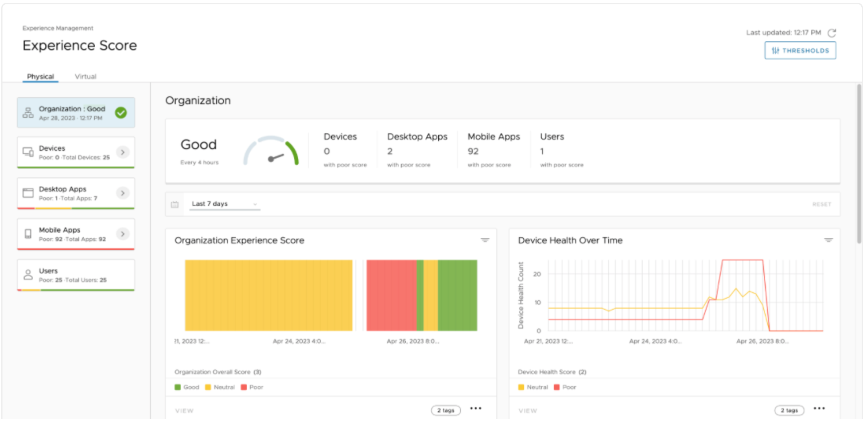Expand the Desktop Apps card chevron

(x=123, y=193)
